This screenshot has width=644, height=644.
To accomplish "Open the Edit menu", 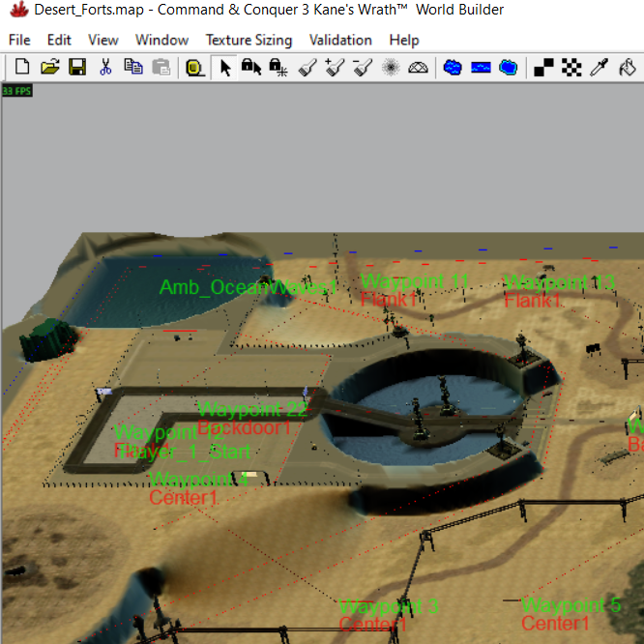I will 59,40.
